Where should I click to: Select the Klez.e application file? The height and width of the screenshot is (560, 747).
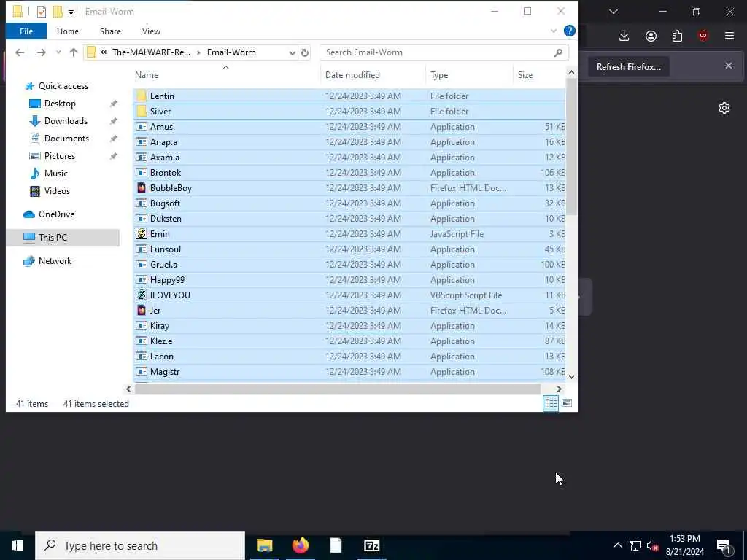point(349,341)
